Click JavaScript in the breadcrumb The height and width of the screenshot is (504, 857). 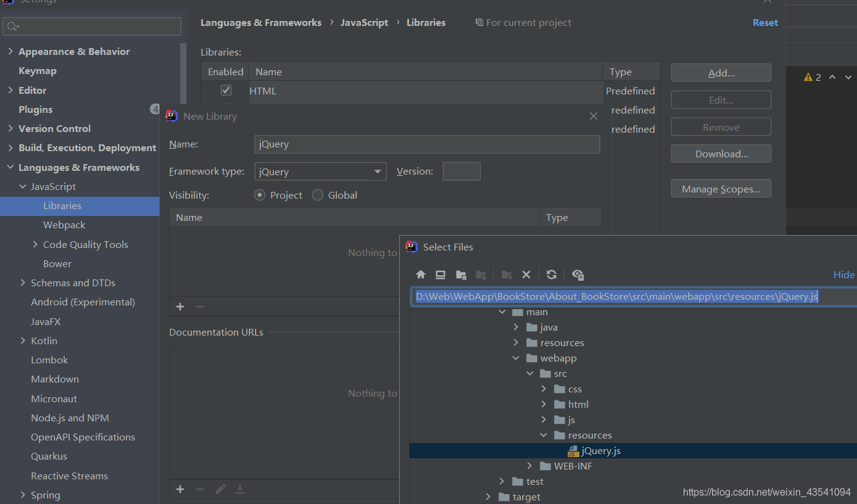[365, 22]
